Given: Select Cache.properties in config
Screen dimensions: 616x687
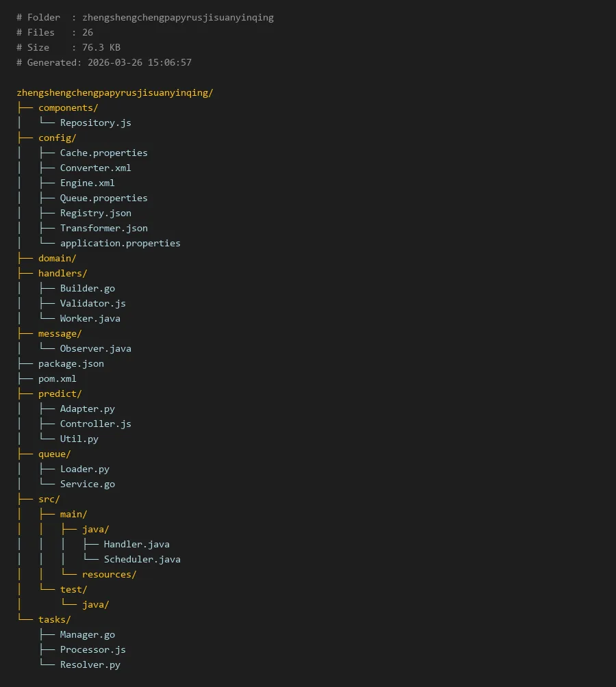Looking at the screenshot, I should point(103,153).
